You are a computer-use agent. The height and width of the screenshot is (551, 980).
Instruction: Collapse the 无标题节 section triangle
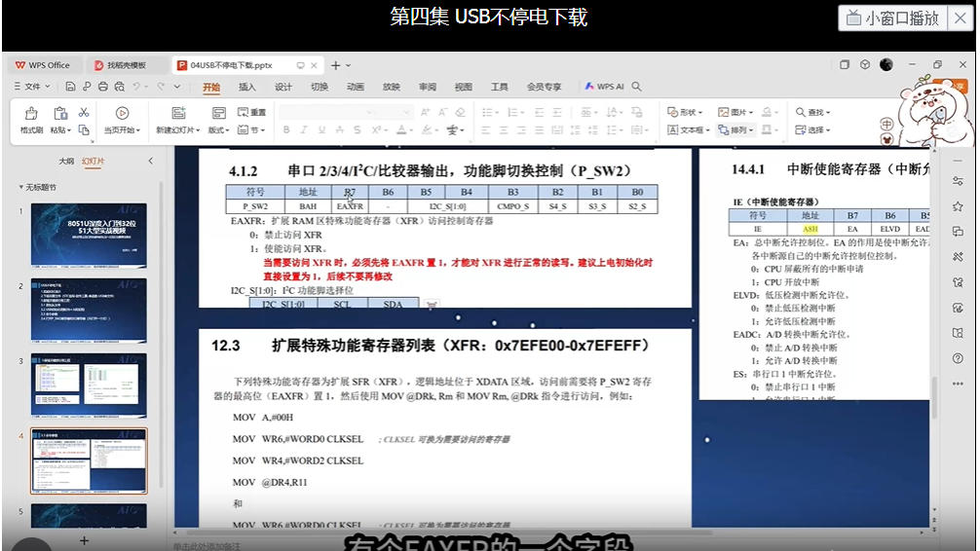pos(20,187)
